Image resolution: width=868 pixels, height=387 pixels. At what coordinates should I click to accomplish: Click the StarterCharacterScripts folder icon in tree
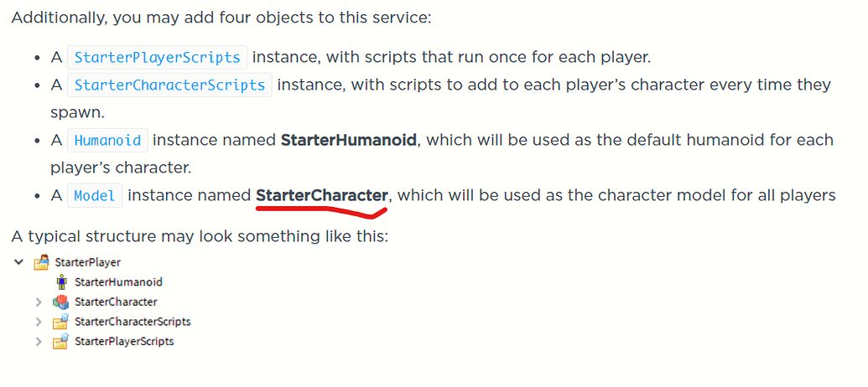pos(61,321)
